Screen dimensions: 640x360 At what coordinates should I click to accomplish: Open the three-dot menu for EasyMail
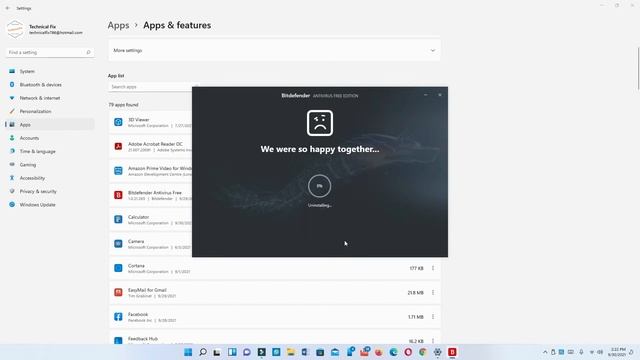(x=433, y=293)
